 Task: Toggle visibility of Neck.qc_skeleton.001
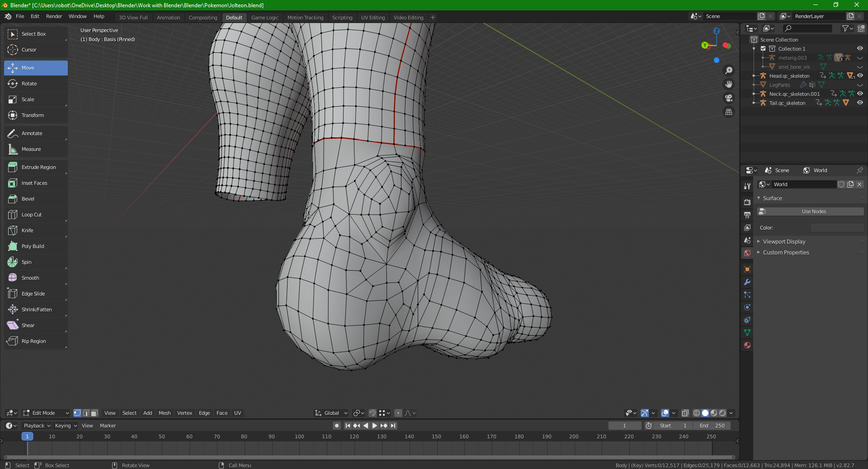(x=860, y=94)
